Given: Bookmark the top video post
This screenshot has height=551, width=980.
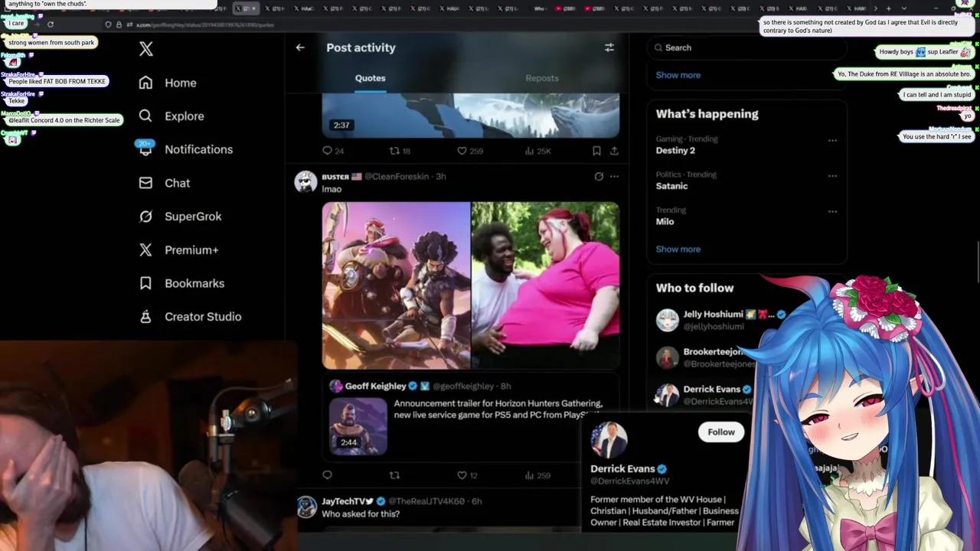Looking at the screenshot, I should (x=596, y=151).
